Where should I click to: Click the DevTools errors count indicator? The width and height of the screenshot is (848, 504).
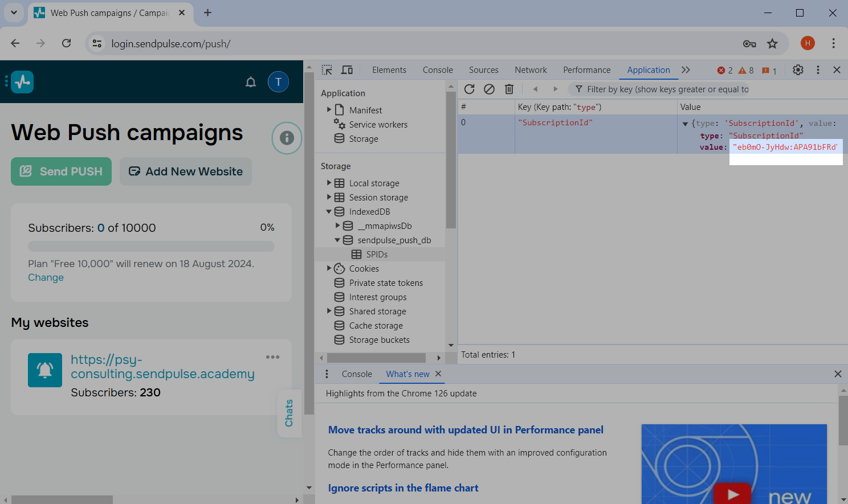725,71
